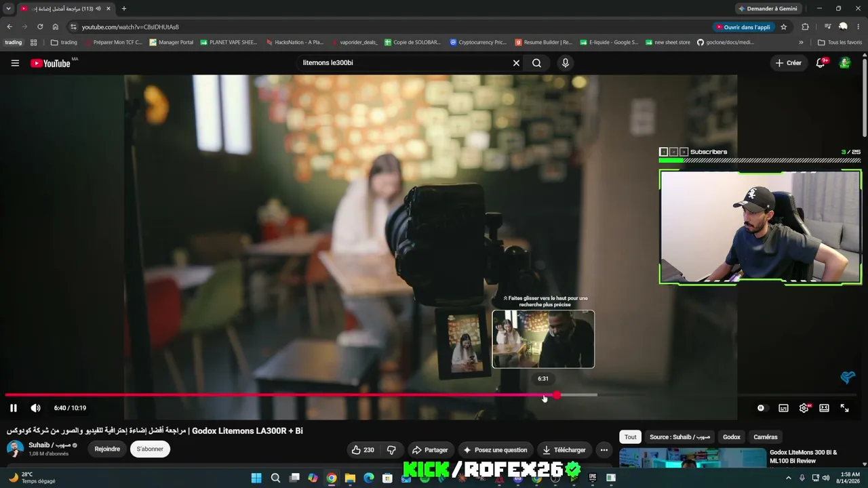The image size is (868, 488).
Task: Subscribe with S'abonner button
Action: (x=150, y=449)
